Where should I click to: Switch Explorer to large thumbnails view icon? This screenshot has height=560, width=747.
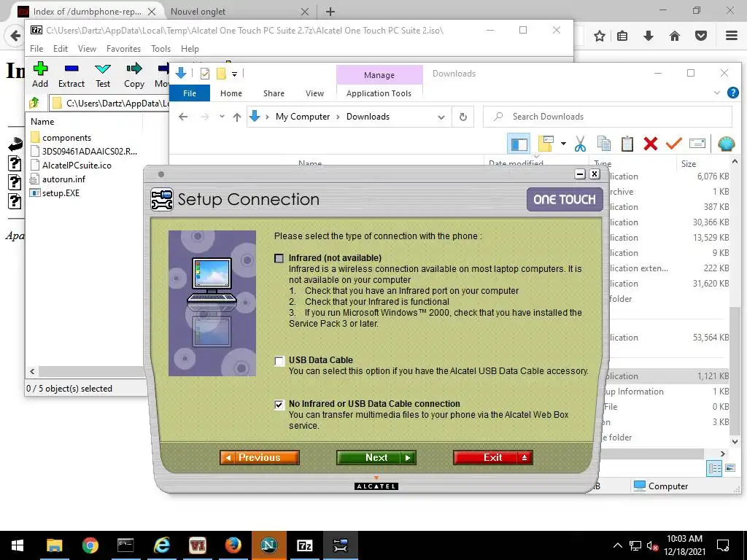coord(729,468)
